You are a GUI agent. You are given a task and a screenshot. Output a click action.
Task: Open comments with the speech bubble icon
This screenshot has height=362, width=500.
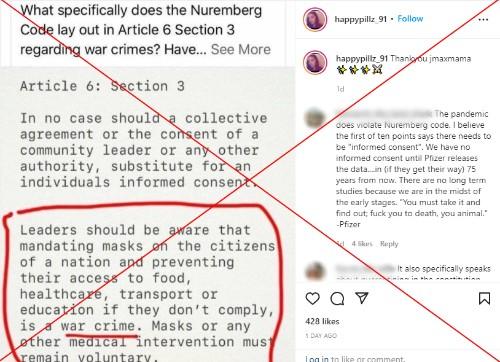(337, 299)
